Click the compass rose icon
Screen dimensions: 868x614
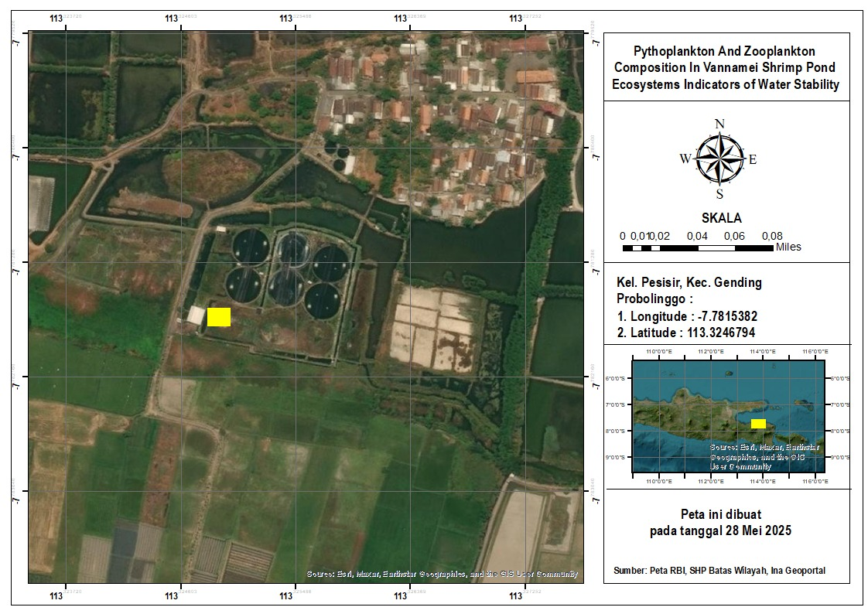click(719, 159)
